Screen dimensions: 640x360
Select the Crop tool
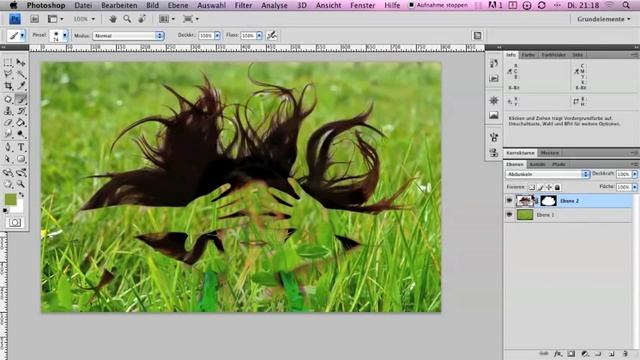click(x=8, y=86)
